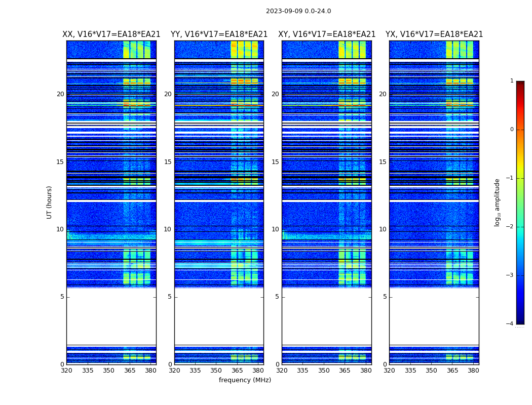
Task: Click the frequency (MHz) x-axis label
Action: 245,380
